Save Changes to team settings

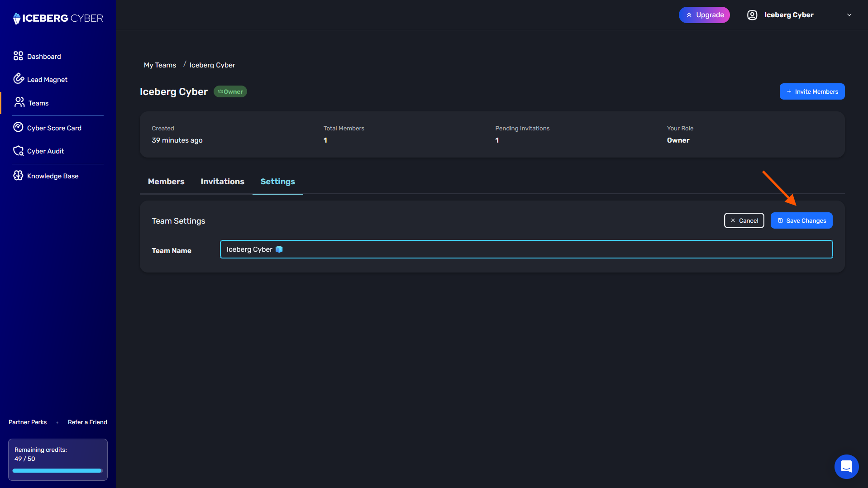pos(801,220)
